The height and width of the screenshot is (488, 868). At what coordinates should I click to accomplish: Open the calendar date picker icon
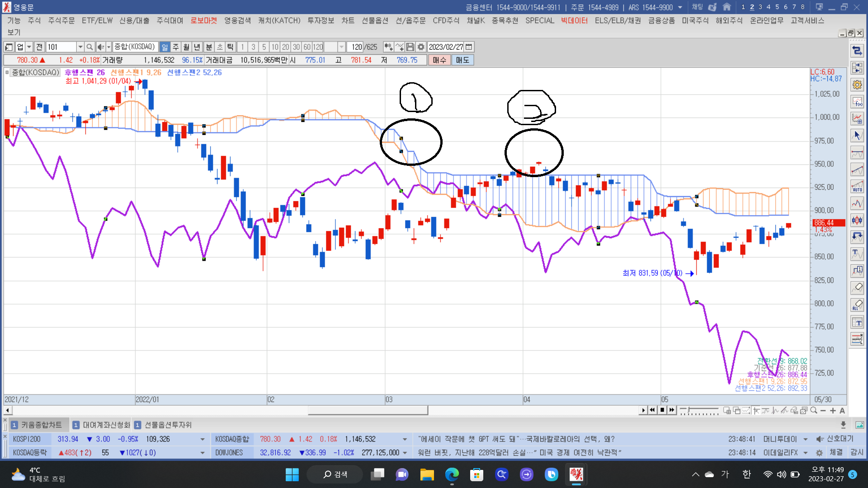coord(469,47)
